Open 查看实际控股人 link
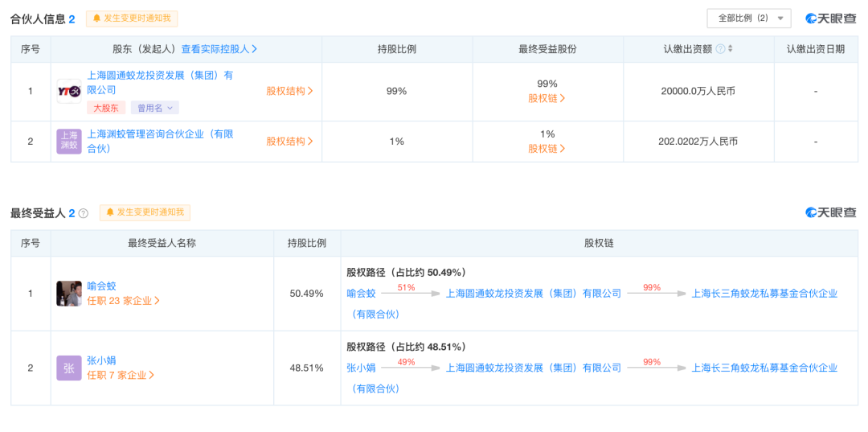This screenshot has width=868, height=432. (x=219, y=49)
